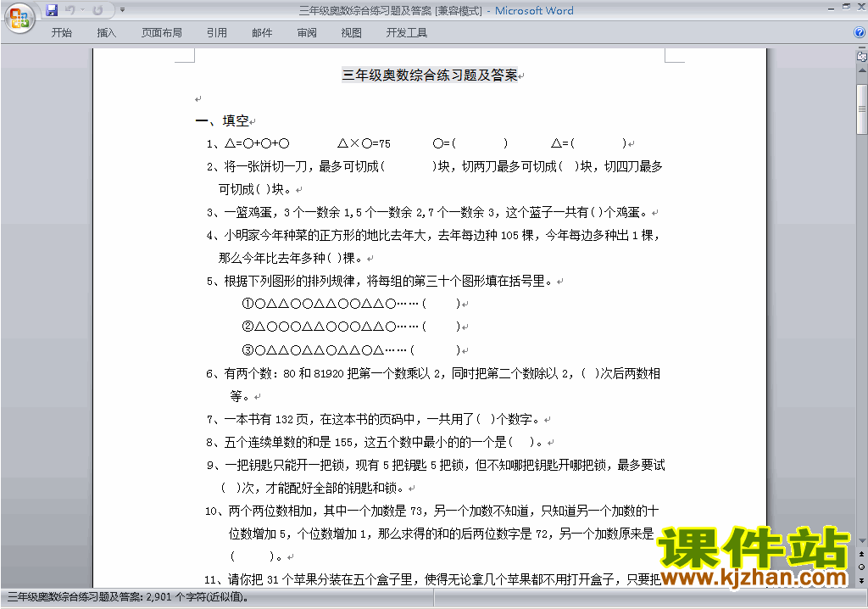Viewport: 868px width, 609px height.
Task: Click the shape pattern row numbered ①
Action: click(x=351, y=304)
